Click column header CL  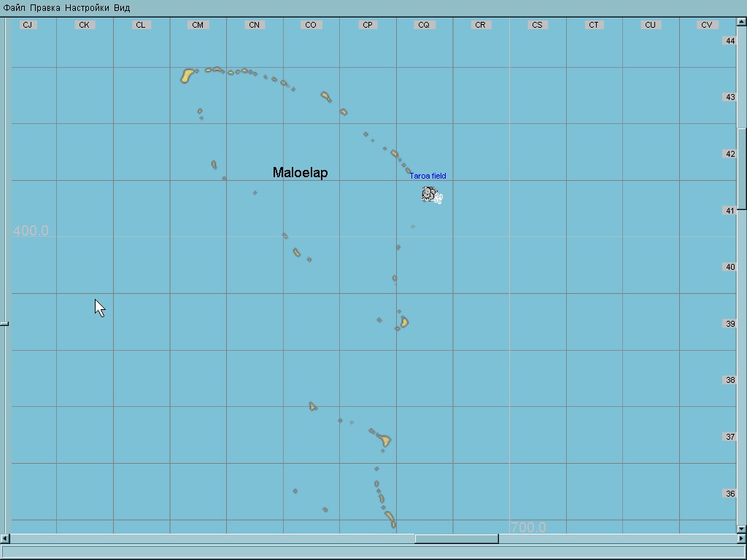141,25
